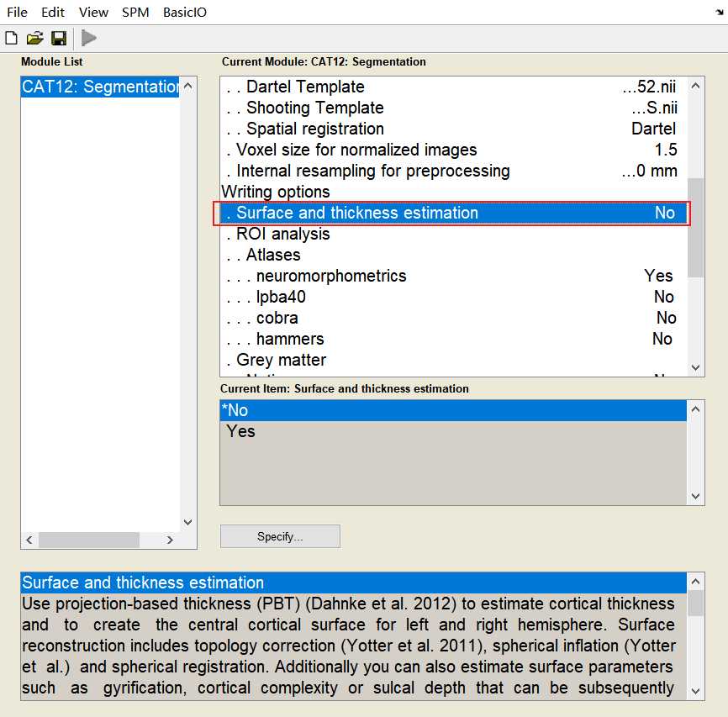Viewport: 728px width, 717px height.
Task: Click the module options scrollbar thumb
Action: (695, 228)
